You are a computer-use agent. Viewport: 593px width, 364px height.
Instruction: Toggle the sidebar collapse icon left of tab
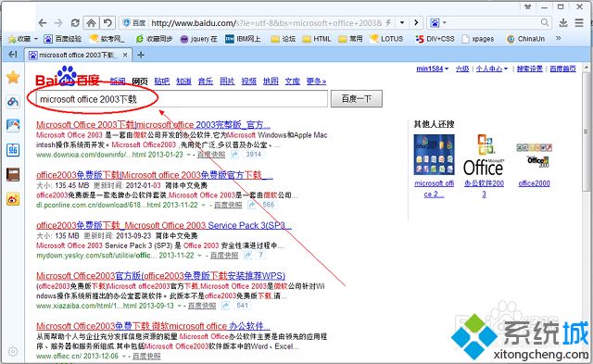pos(13,55)
